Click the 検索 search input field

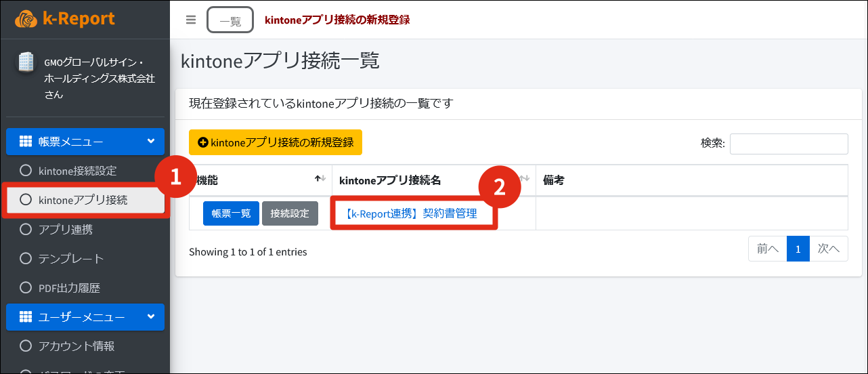(x=788, y=144)
